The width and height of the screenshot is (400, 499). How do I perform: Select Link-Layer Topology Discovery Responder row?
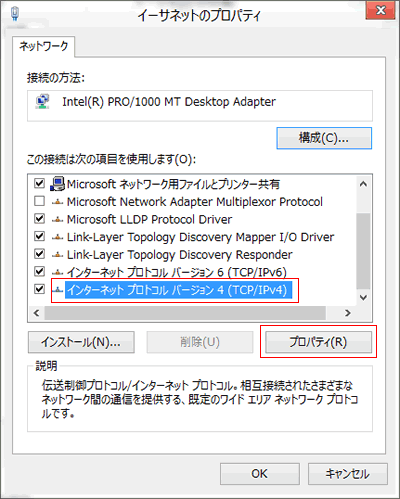pyautogui.click(x=180, y=255)
